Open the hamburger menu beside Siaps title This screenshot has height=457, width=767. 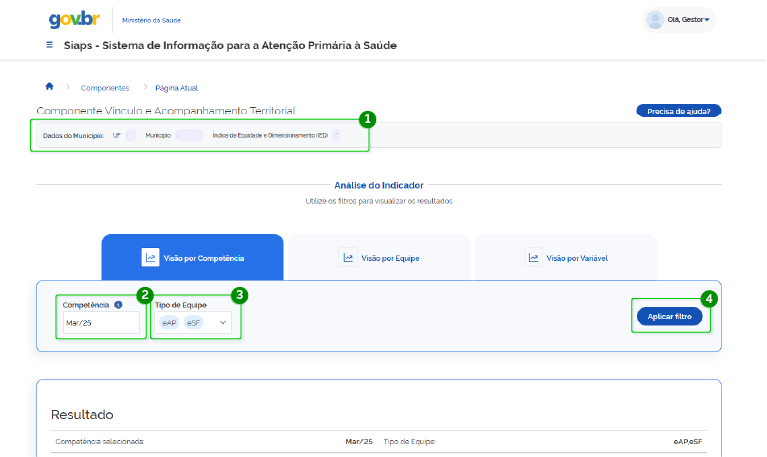pos(50,45)
